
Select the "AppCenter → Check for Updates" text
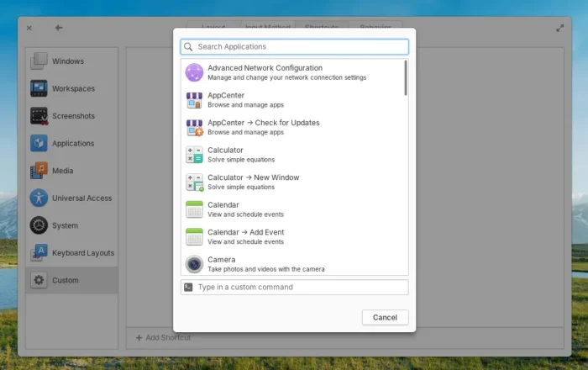(x=264, y=123)
